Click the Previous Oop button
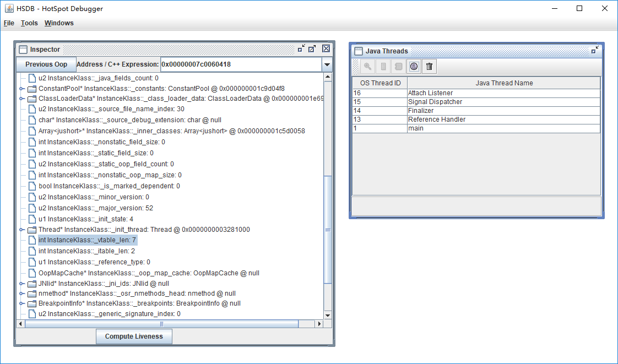Viewport: 618px width, 364px height. click(x=46, y=64)
